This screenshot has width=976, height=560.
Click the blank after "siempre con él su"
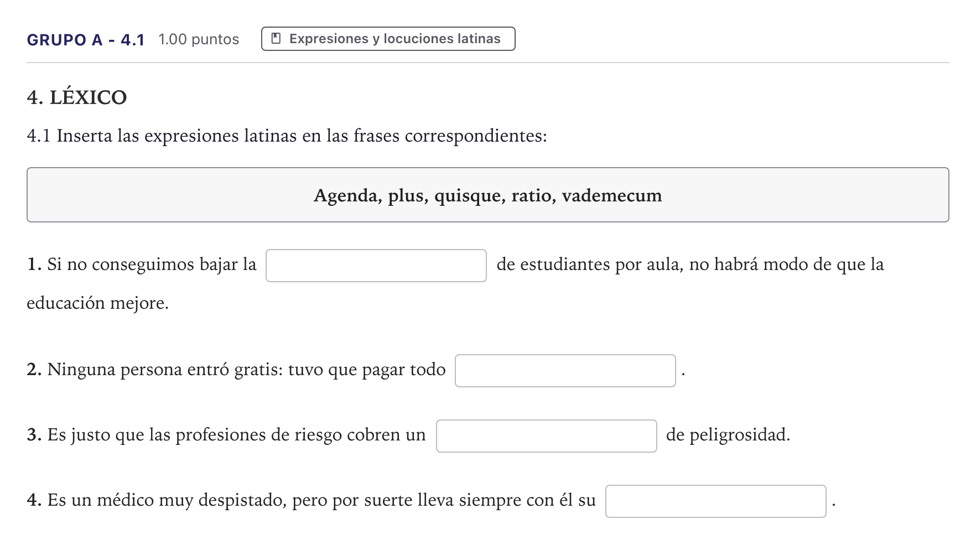716,501
